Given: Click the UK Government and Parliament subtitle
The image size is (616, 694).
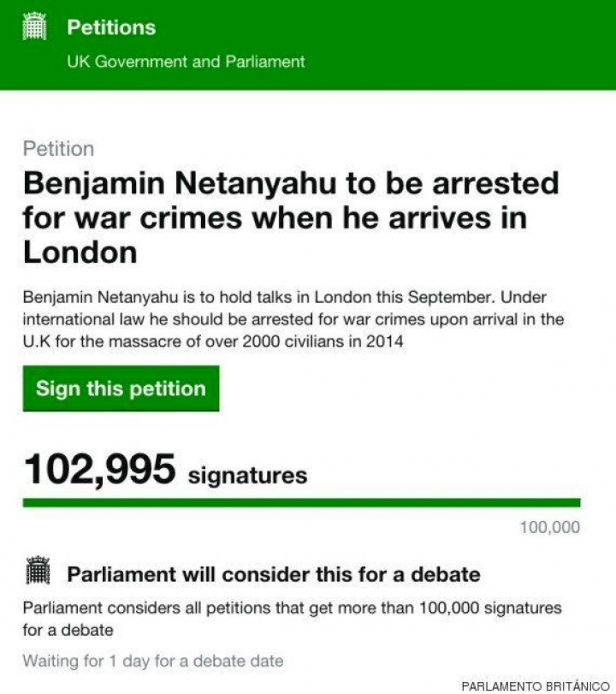Looking at the screenshot, I should coord(186,62).
